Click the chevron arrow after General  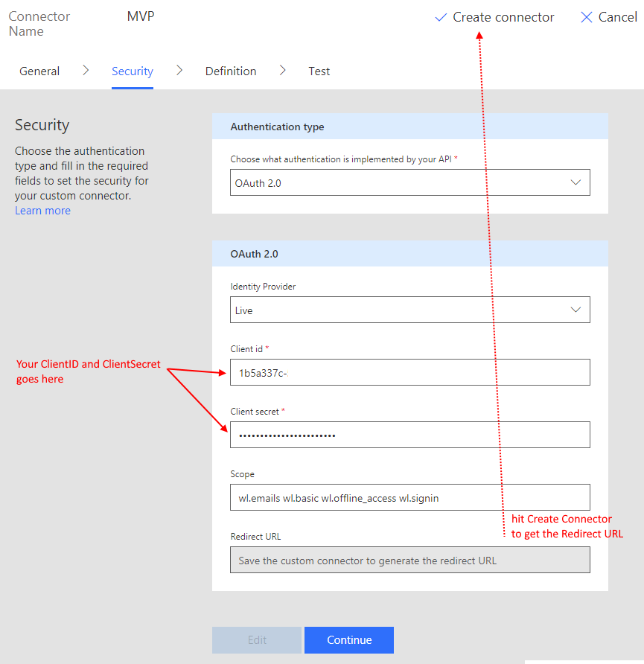tap(86, 70)
